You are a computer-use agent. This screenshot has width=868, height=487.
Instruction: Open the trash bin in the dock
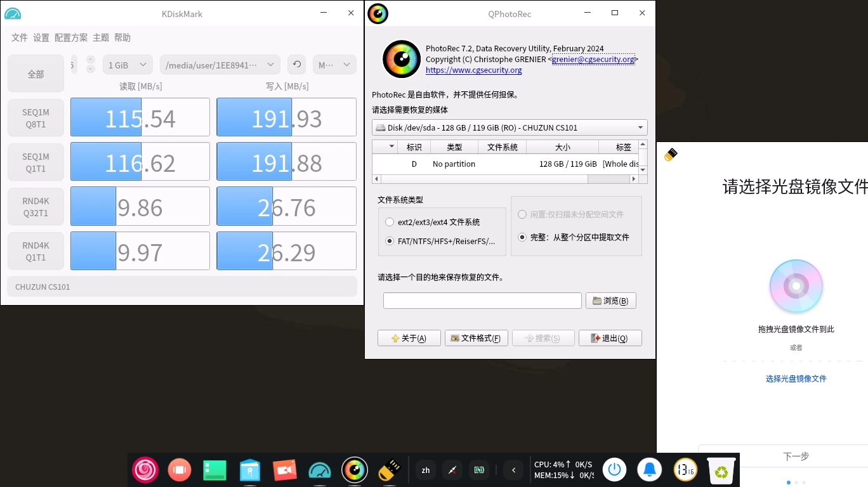[x=721, y=470]
